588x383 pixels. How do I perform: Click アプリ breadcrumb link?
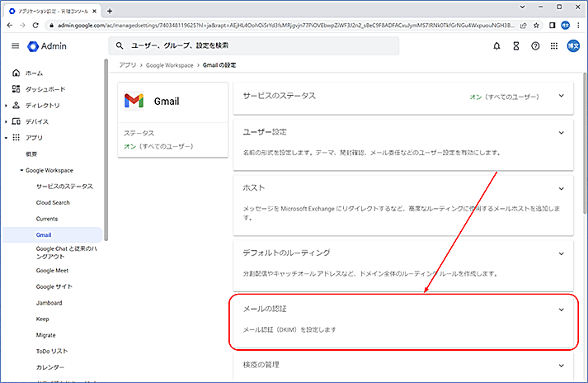coord(128,65)
